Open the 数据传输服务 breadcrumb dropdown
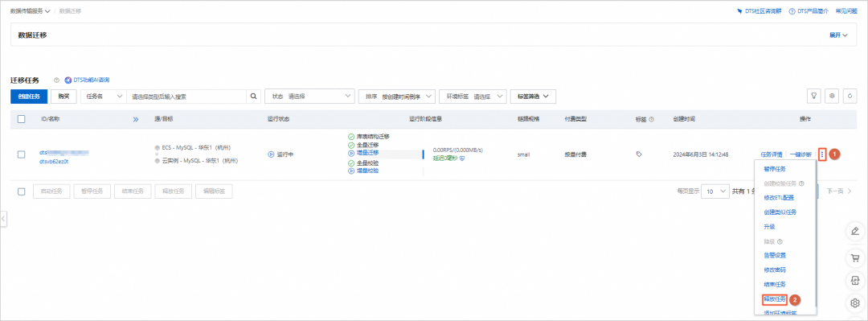This screenshot has width=868, height=321. point(31,11)
